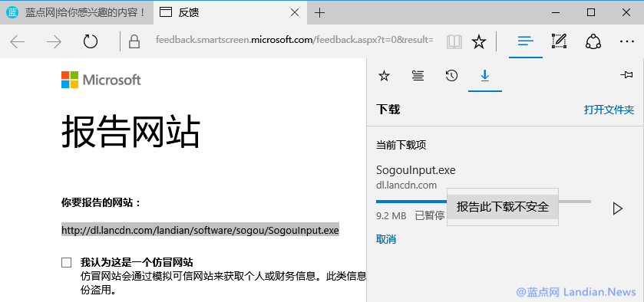644x302 pixels.
Task: Click the address bar URL
Action: point(295,40)
